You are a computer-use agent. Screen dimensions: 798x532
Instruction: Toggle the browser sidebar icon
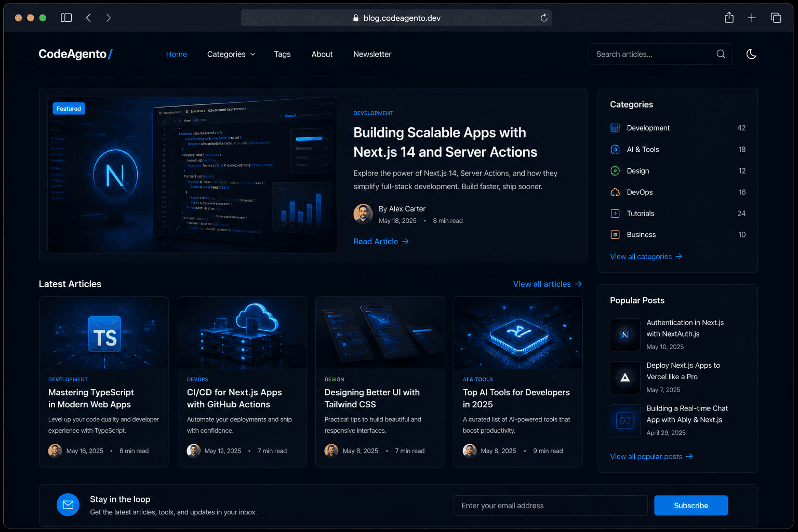click(x=66, y=18)
